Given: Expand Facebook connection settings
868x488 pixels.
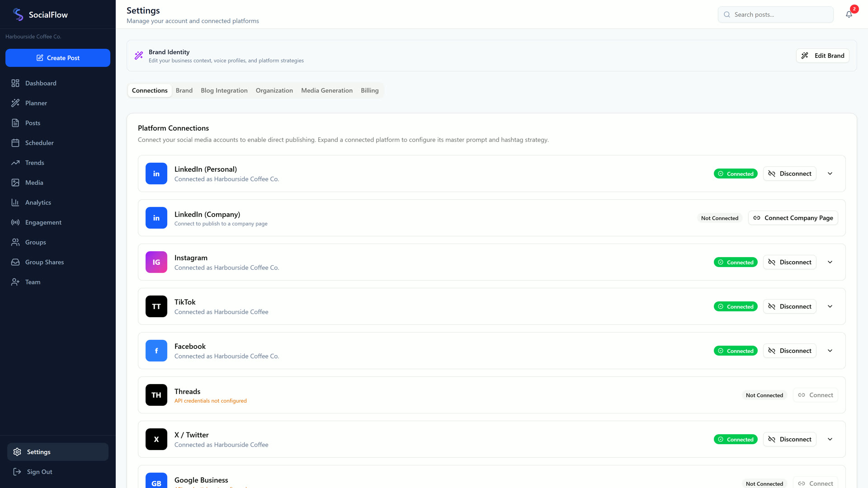Looking at the screenshot, I should (x=830, y=351).
